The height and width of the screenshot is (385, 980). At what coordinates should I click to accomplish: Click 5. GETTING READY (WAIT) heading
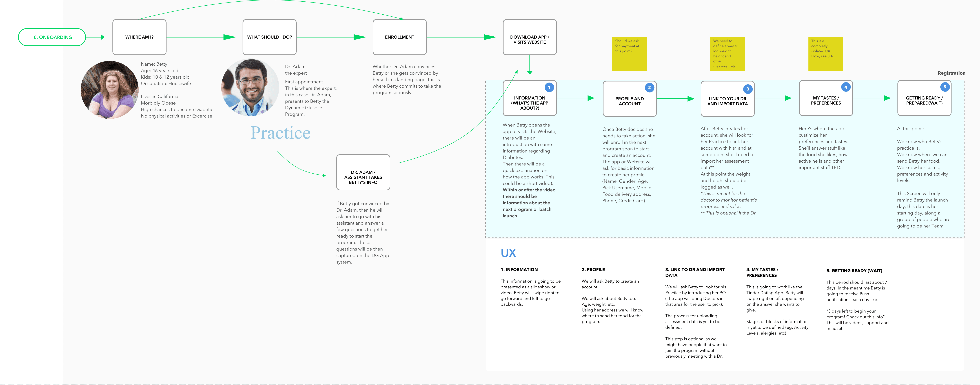tap(854, 271)
